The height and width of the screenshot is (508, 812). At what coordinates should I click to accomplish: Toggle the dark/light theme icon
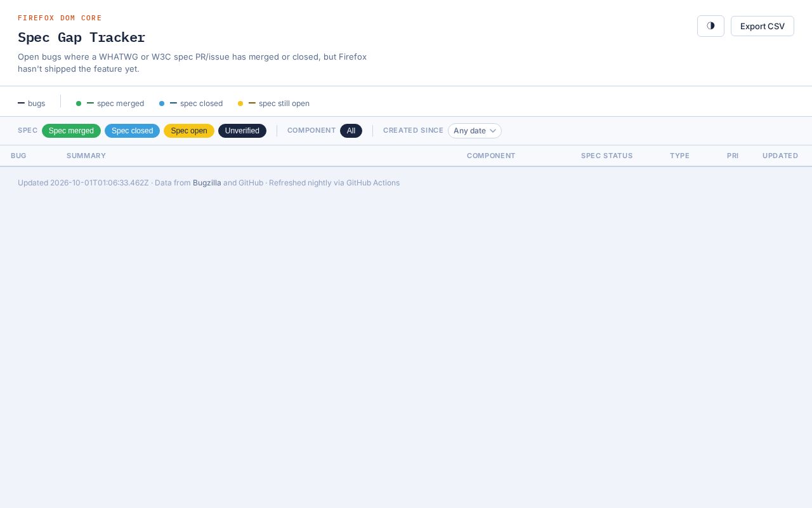tap(710, 26)
